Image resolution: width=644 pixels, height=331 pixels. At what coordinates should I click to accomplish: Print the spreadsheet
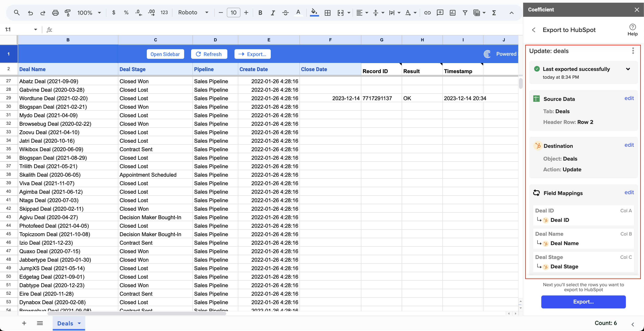55,13
